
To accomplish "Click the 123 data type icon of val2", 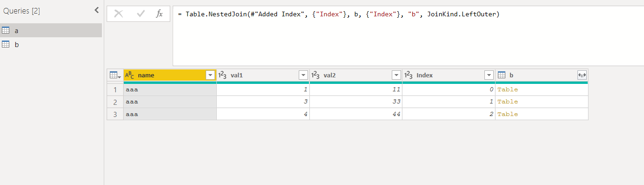I will coord(315,75).
